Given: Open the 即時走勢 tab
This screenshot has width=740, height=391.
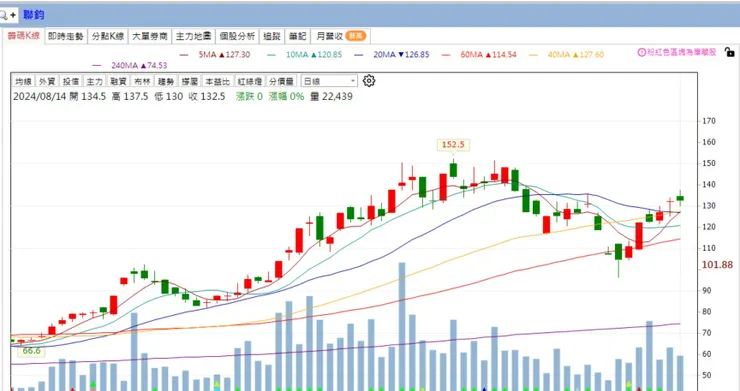Looking at the screenshot, I should point(66,36).
